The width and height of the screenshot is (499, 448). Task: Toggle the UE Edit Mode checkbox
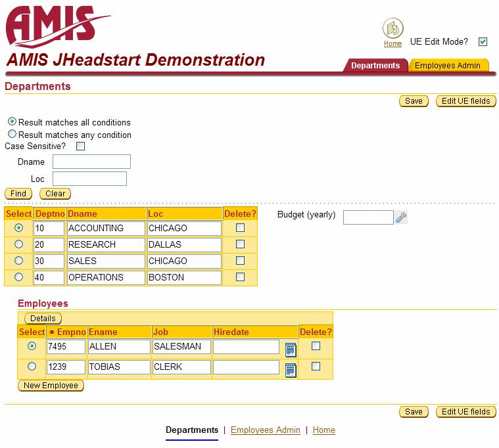click(483, 42)
